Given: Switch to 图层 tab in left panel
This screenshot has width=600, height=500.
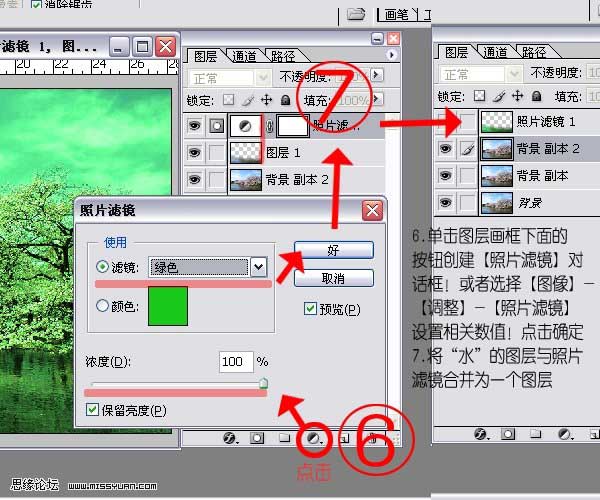Looking at the screenshot, I should pyautogui.click(x=205, y=56).
